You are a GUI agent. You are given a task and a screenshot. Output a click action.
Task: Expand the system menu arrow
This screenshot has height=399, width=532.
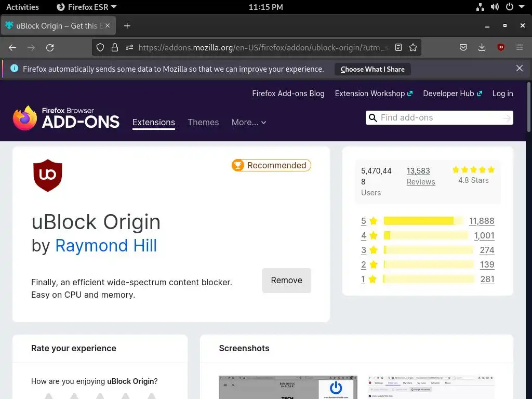(x=522, y=7)
